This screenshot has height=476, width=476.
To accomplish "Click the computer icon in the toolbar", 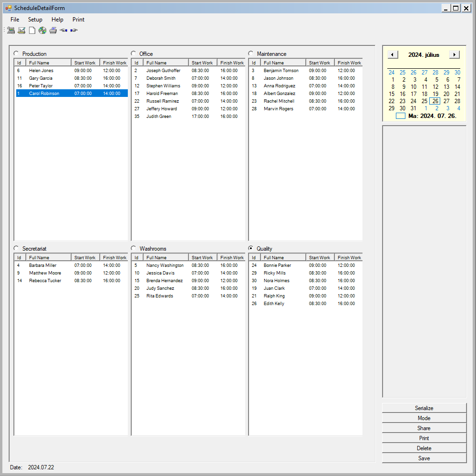I will point(10,31).
